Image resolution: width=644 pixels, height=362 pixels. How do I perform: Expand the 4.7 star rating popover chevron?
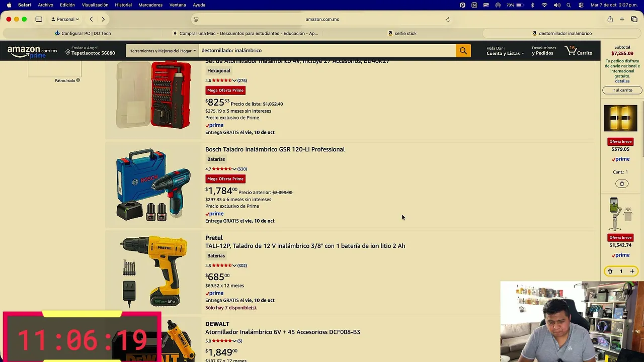(x=234, y=169)
